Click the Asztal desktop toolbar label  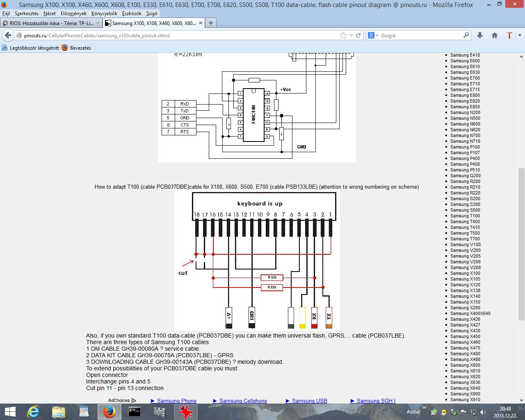(x=413, y=411)
